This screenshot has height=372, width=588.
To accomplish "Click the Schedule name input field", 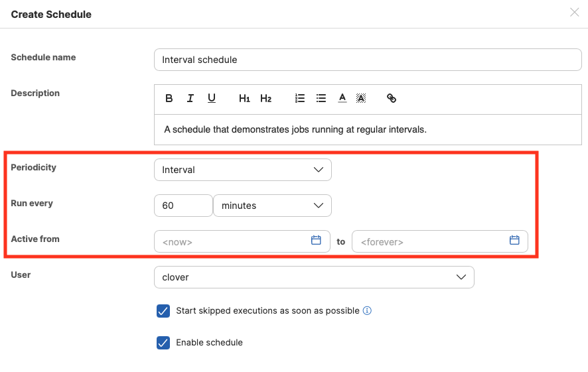I will (x=367, y=60).
